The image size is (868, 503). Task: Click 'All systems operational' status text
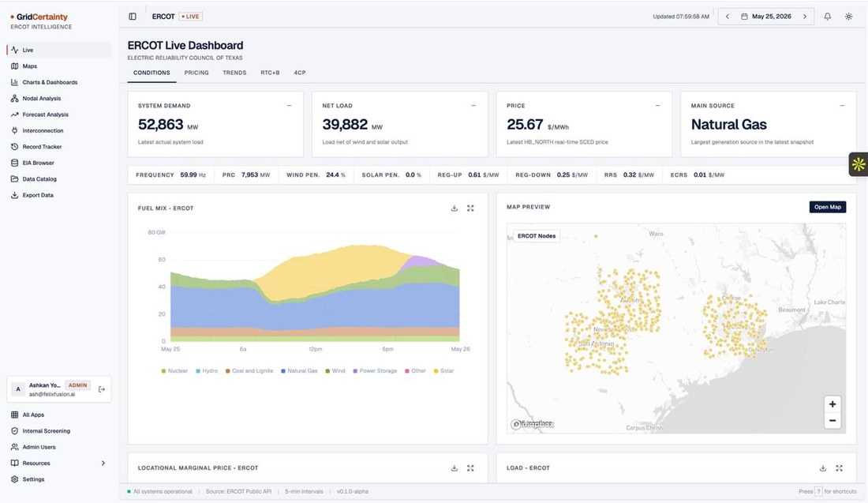(x=163, y=492)
